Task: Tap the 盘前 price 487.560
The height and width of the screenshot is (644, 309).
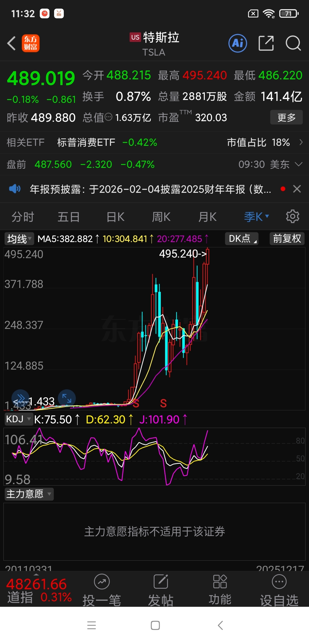Action: coord(53,164)
